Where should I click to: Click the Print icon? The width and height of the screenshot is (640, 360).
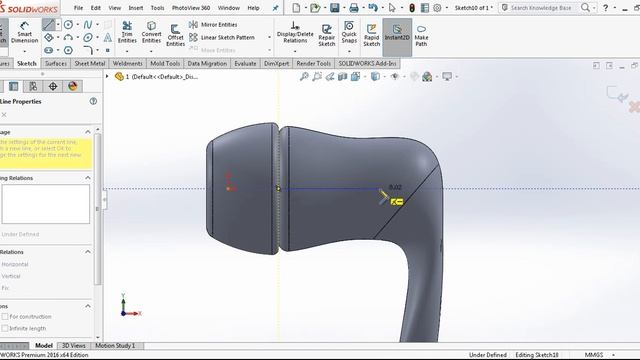[x=354, y=8]
